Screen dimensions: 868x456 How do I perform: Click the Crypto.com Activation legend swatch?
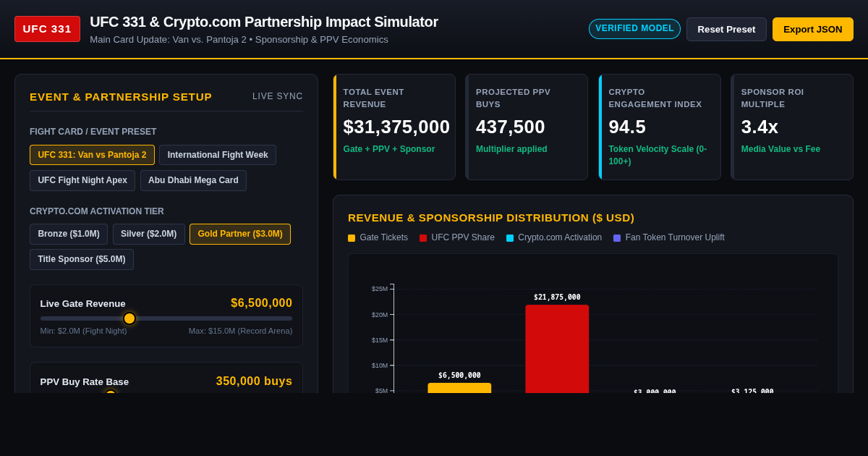point(510,237)
